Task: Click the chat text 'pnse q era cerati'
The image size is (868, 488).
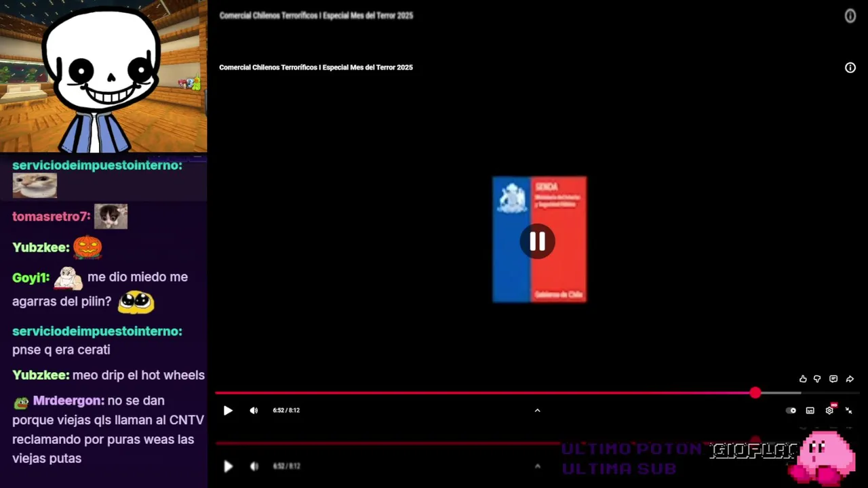Action: point(61,350)
